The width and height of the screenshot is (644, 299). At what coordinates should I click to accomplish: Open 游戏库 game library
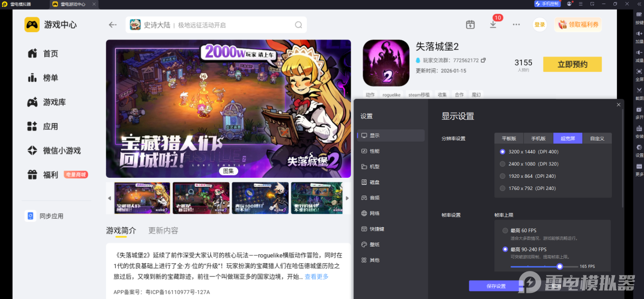tap(47, 102)
